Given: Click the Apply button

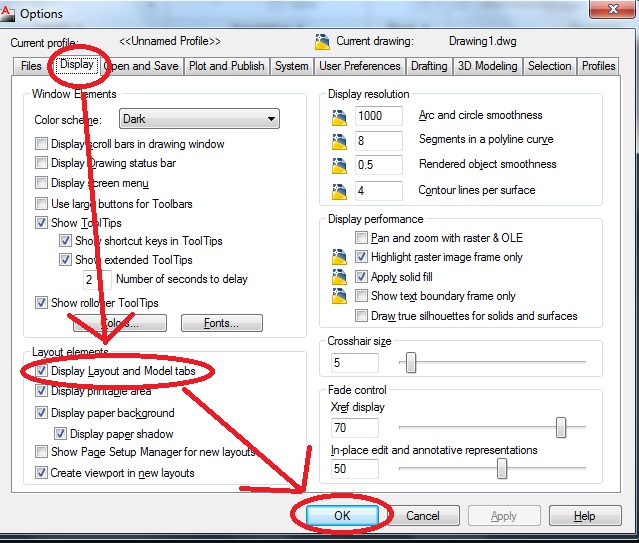Looking at the screenshot, I should (504, 516).
